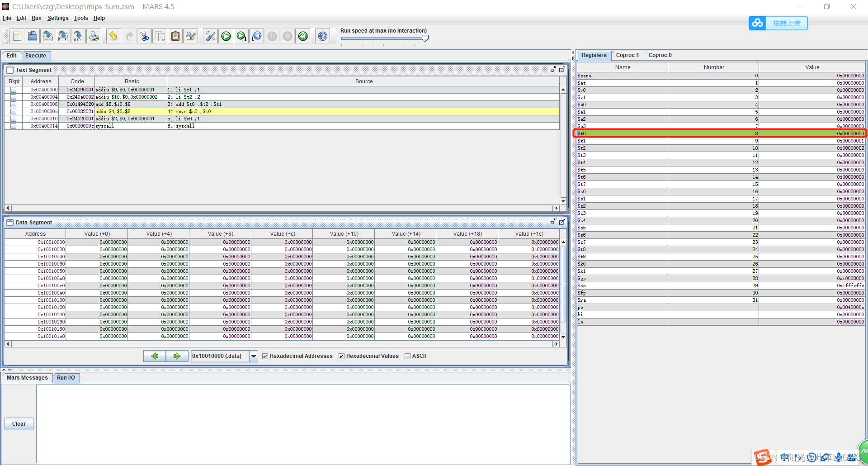Viewport: 868px width, 466px height.
Task: Click Data Segment vertical scrollbar down arrow
Action: (563, 337)
